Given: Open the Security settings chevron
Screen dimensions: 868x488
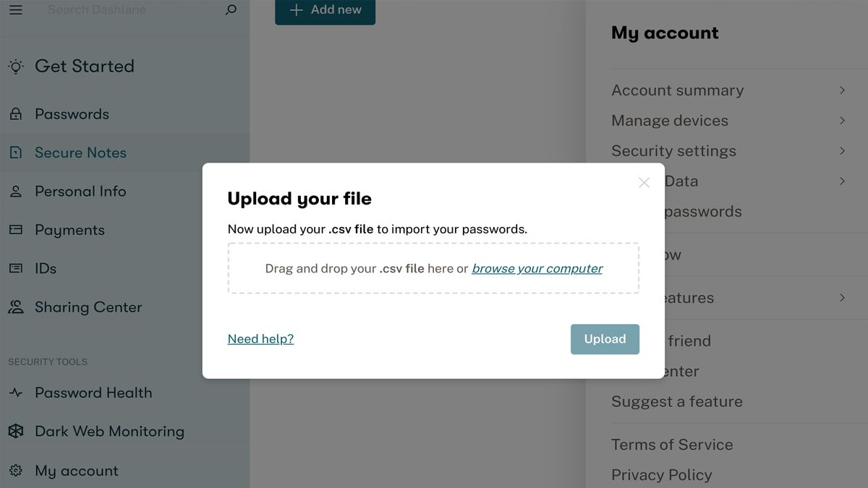Looking at the screenshot, I should pyautogui.click(x=841, y=150).
